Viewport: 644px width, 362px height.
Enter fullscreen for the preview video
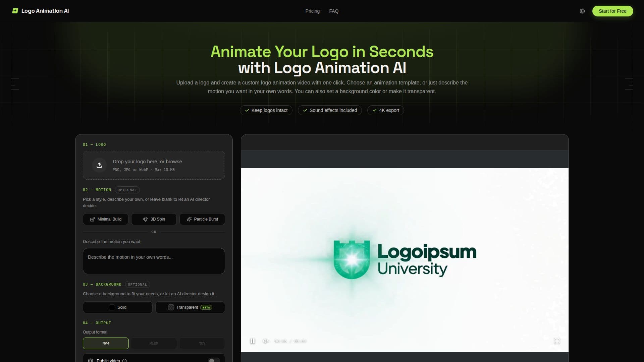[557, 341]
